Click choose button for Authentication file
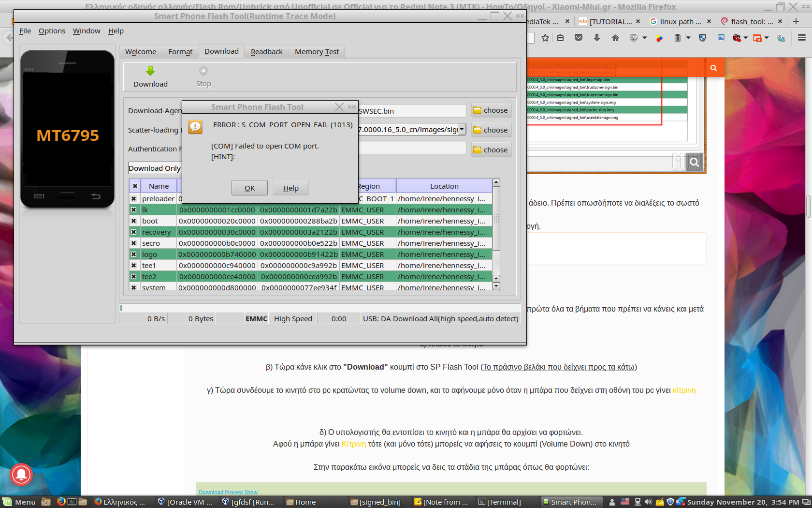The image size is (812, 508). 491,150
